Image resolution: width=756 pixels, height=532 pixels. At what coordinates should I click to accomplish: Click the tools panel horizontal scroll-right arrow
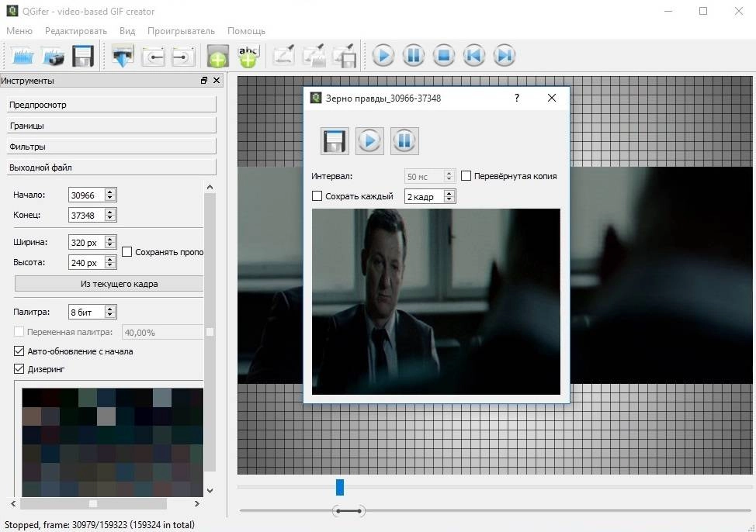click(x=196, y=503)
